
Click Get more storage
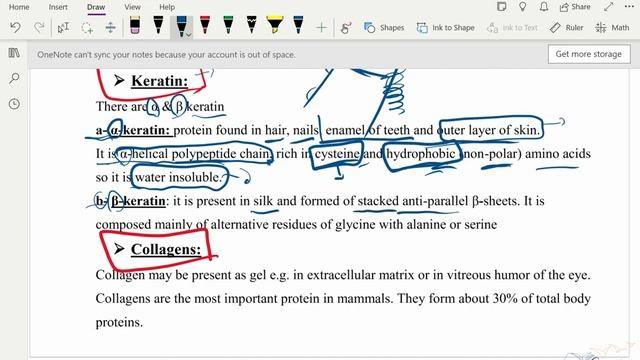(589, 54)
